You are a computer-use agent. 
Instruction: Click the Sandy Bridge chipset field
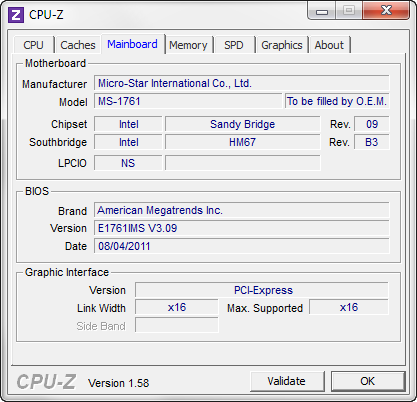(243, 124)
